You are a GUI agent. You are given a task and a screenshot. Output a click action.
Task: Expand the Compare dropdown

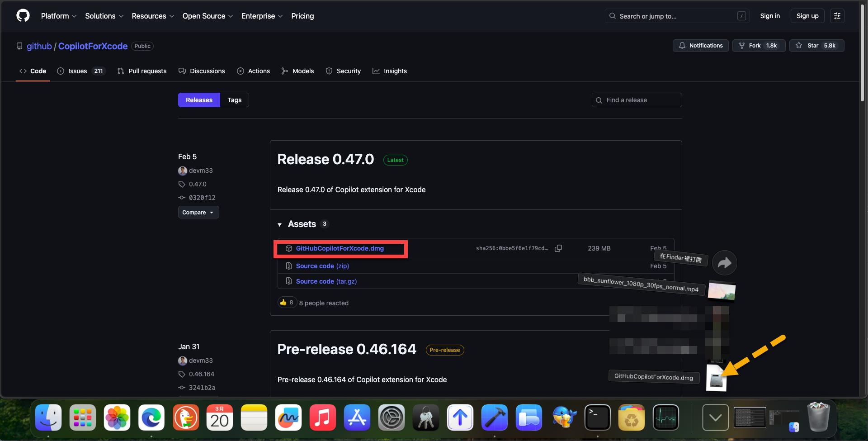point(198,212)
